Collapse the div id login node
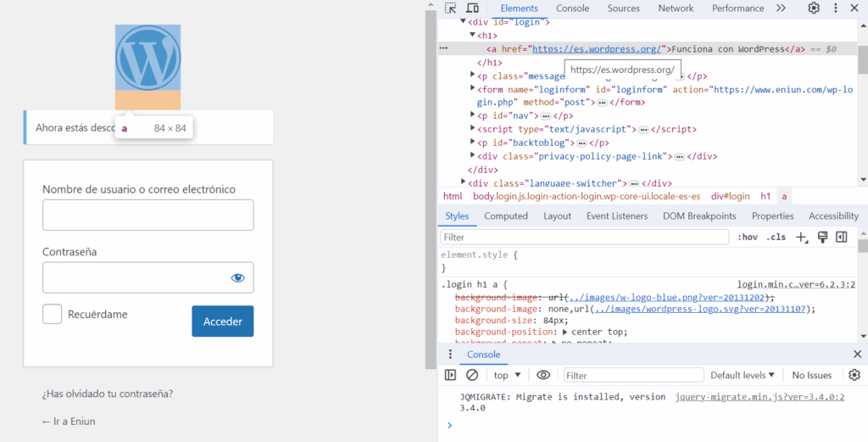 point(464,22)
